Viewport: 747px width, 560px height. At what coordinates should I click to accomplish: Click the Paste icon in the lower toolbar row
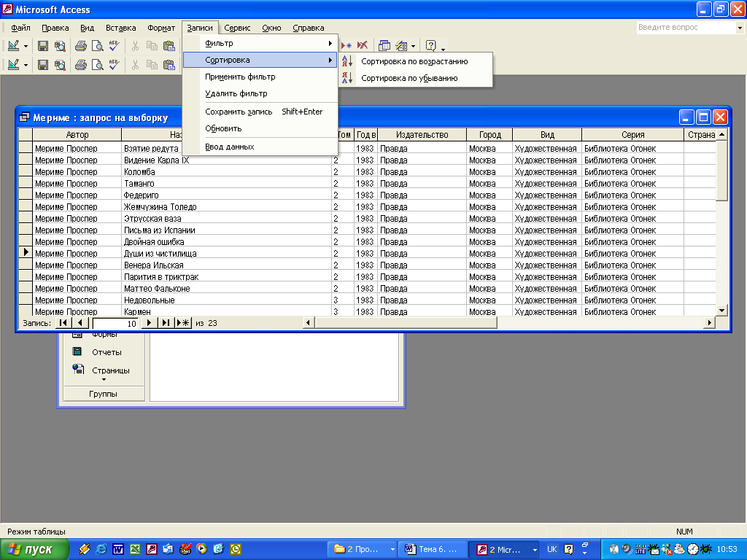click(x=169, y=64)
